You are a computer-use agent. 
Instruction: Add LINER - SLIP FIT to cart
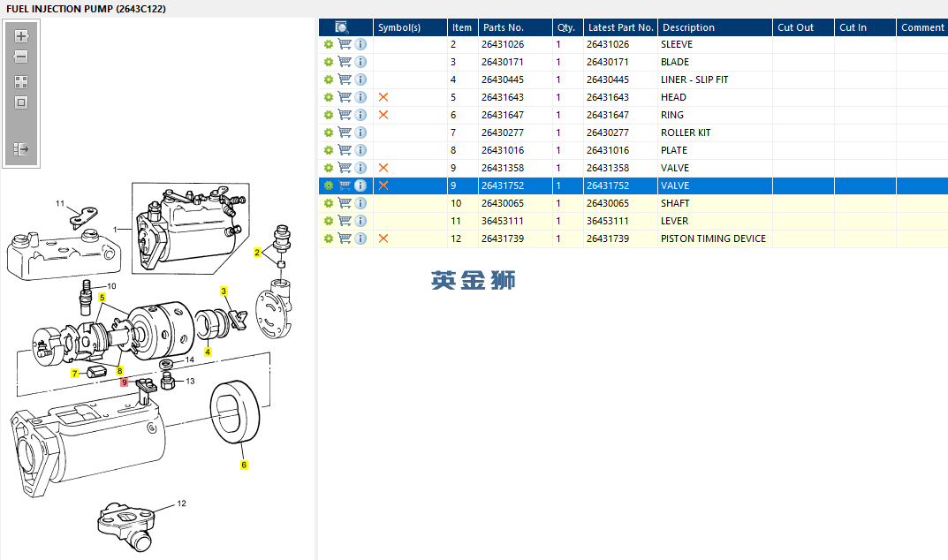pyautogui.click(x=345, y=79)
